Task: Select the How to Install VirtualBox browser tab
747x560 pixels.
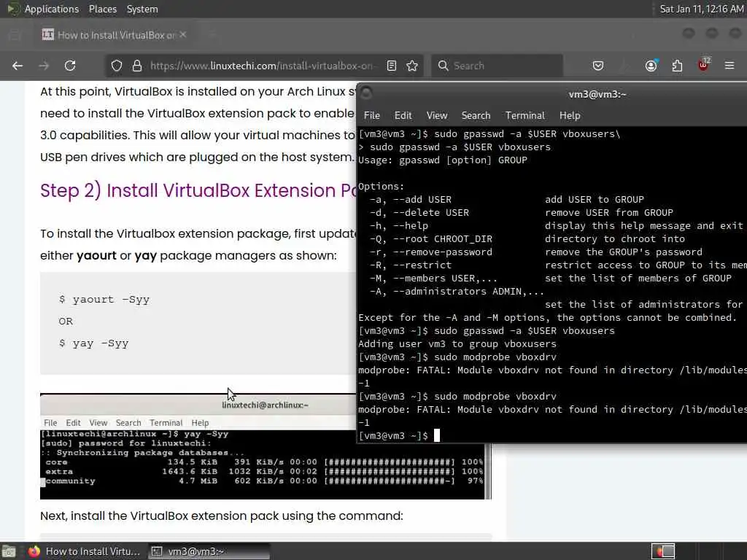Action: click(115, 35)
